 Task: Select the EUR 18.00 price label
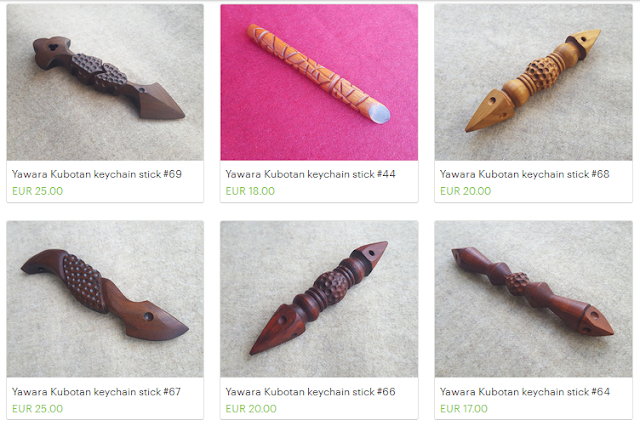click(x=250, y=191)
